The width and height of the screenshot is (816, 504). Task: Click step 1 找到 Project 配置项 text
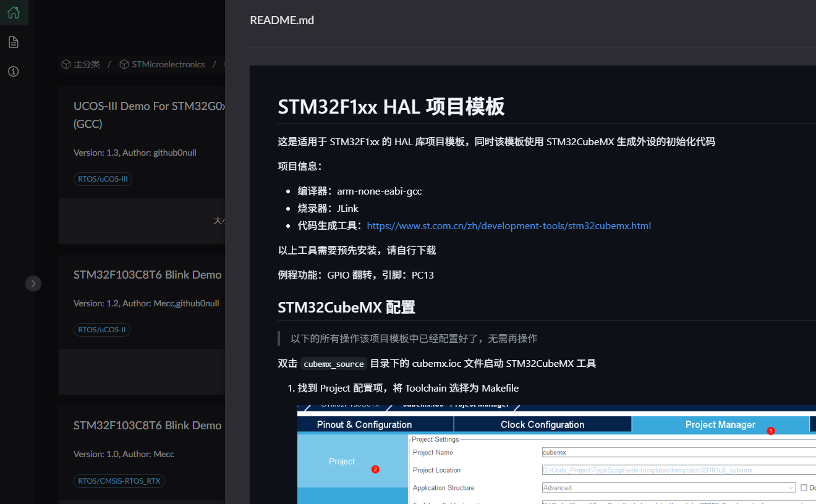click(408, 388)
